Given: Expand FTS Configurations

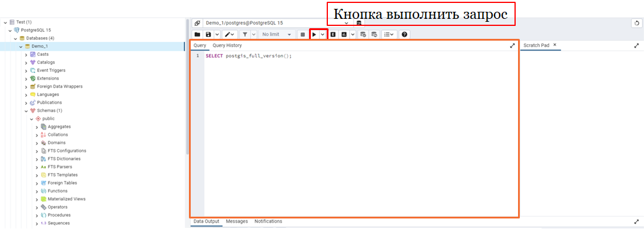Looking at the screenshot, I should click(37, 151).
